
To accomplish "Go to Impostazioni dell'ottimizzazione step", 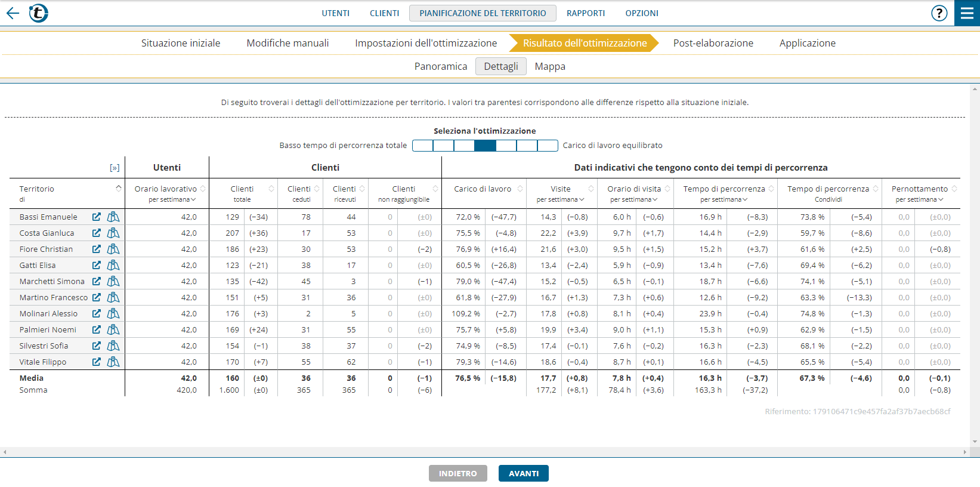I will (x=426, y=43).
